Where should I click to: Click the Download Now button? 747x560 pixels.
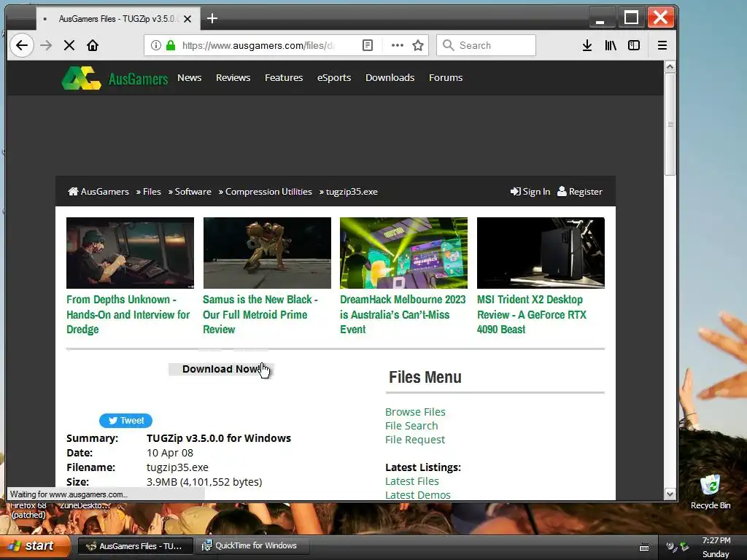pos(220,369)
